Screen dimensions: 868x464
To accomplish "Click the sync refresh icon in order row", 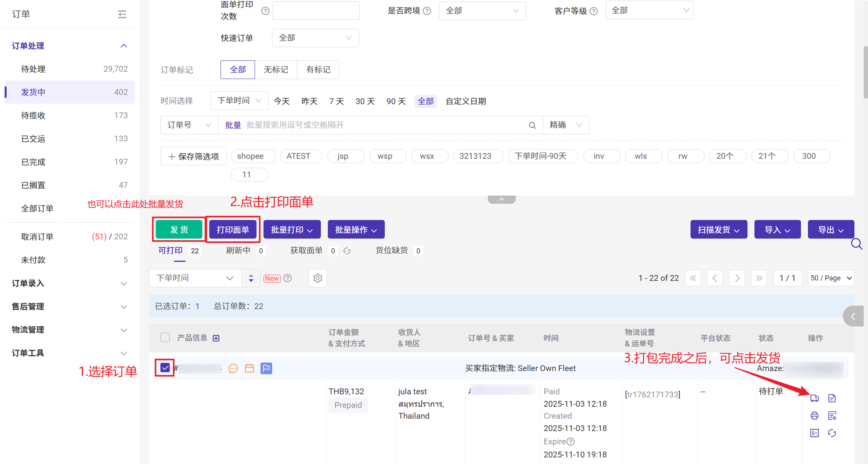I will tap(832, 433).
